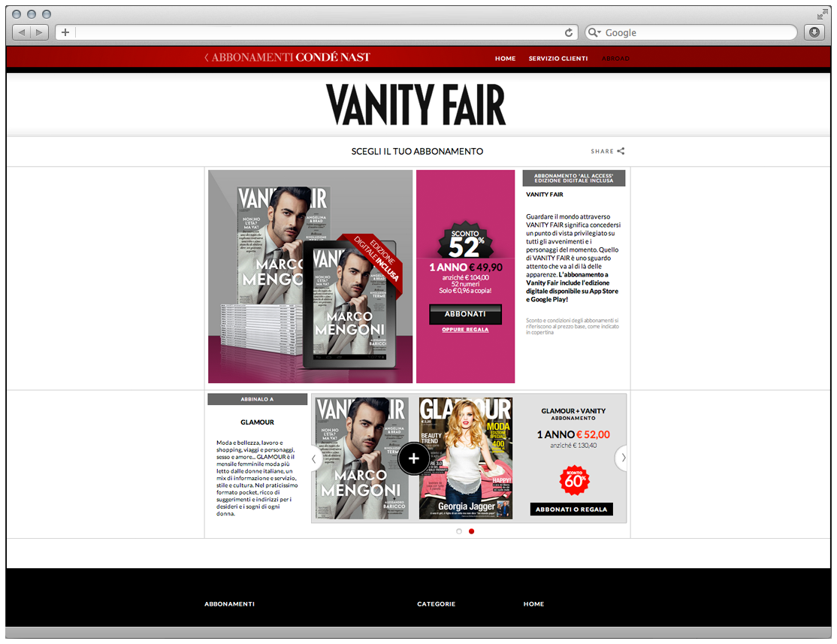Click the Sconto 52% discount badge
837x644 pixels.
[x=466, y=240]
